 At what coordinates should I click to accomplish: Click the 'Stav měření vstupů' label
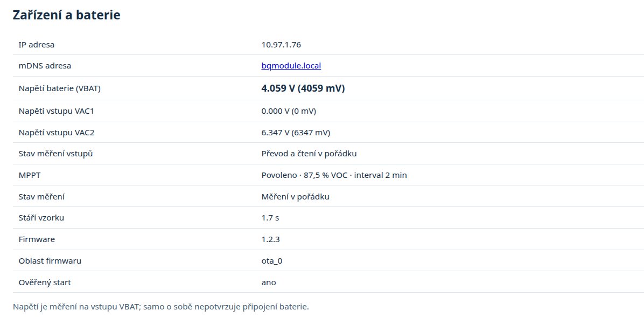point(55,154)
